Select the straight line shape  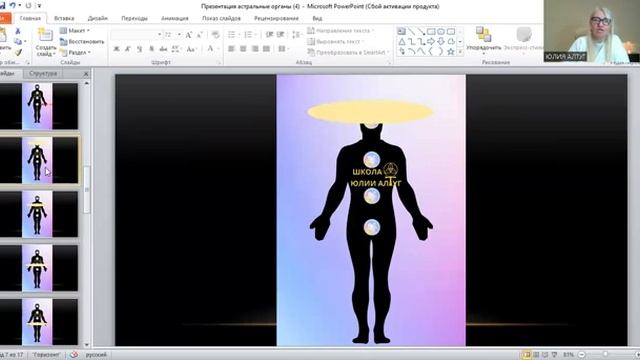(x=411, y=31)
